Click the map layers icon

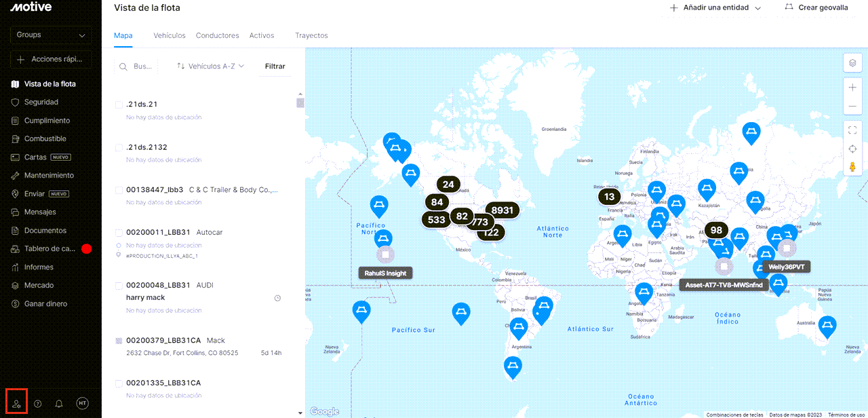852,63
